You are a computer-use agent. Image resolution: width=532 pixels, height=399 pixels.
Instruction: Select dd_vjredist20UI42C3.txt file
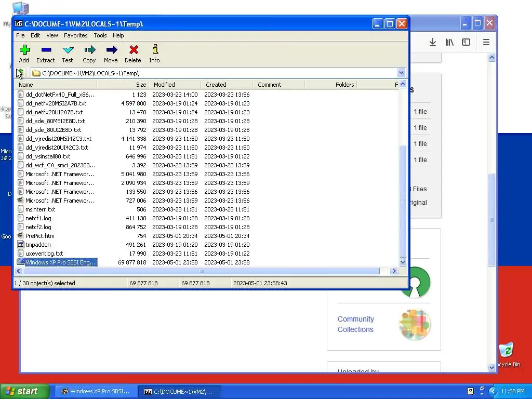tap(57, 147)
